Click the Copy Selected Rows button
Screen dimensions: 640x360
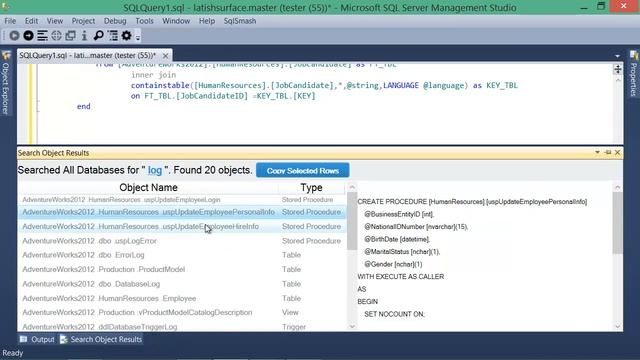click(x=302, y=171)
